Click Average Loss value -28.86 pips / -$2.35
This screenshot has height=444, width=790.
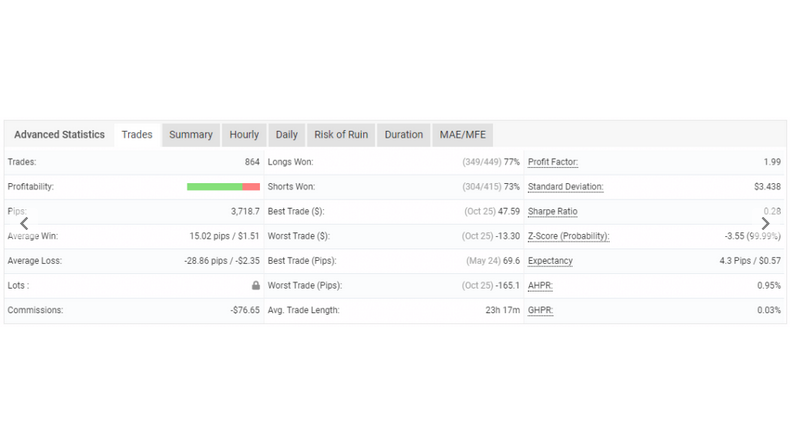coord(222,261)
